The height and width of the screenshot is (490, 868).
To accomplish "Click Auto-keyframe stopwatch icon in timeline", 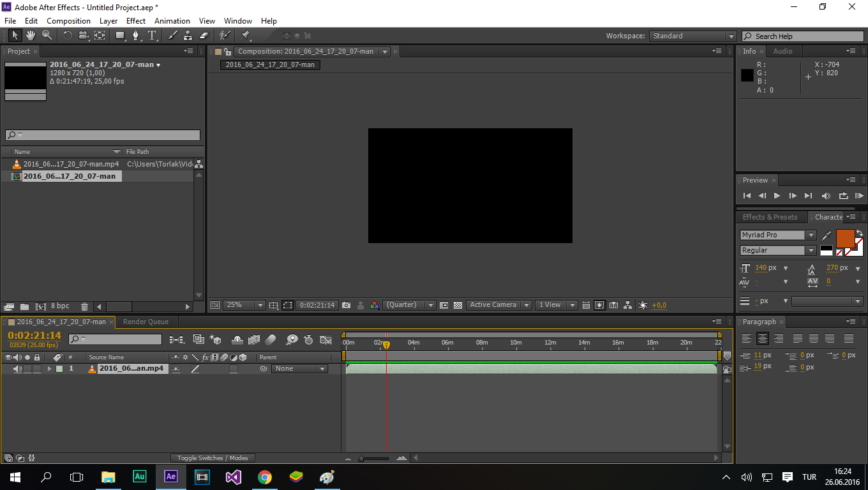I will click(x=309, y=339).
